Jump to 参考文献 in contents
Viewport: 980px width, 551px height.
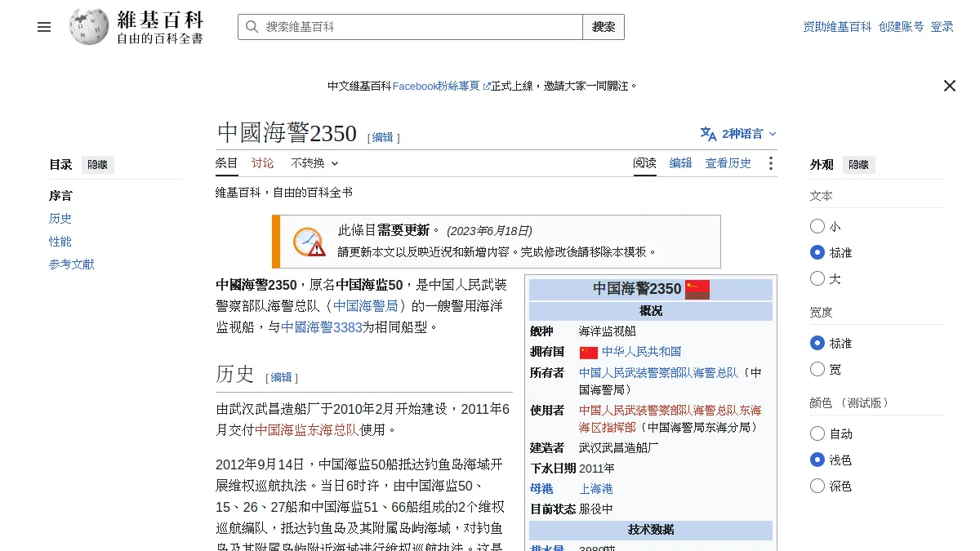pos(72,264)
